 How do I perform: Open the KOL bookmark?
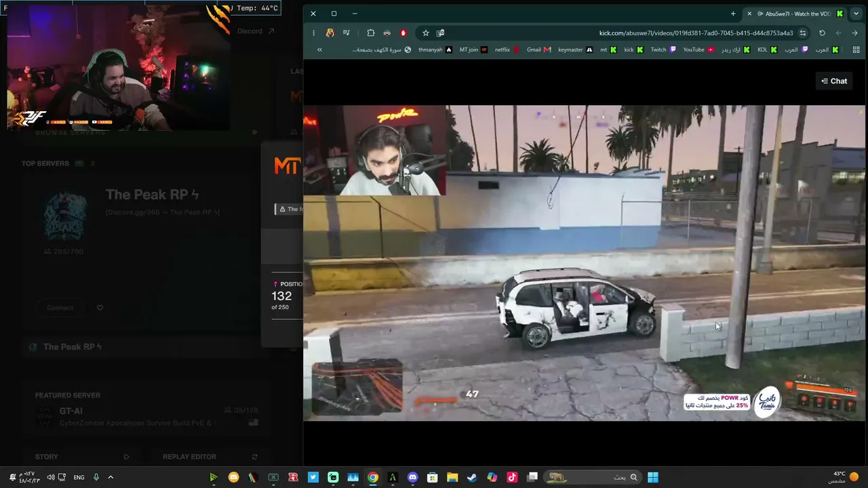pos(767,49)
